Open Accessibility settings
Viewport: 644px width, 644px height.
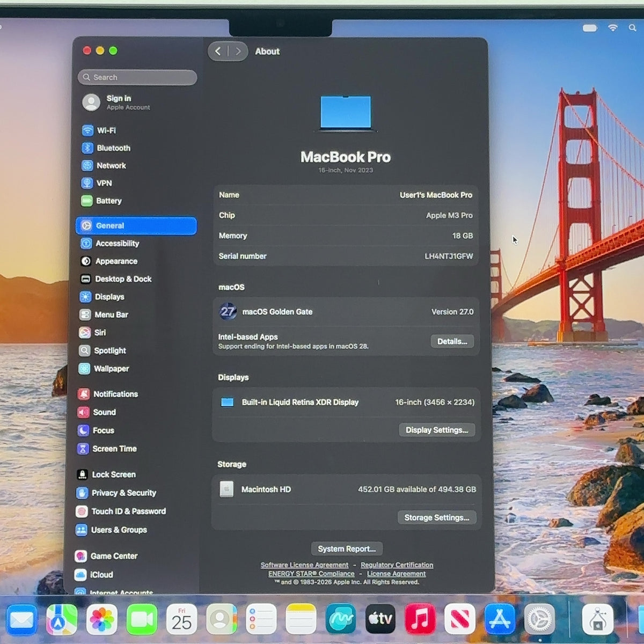tap(137, 244)
